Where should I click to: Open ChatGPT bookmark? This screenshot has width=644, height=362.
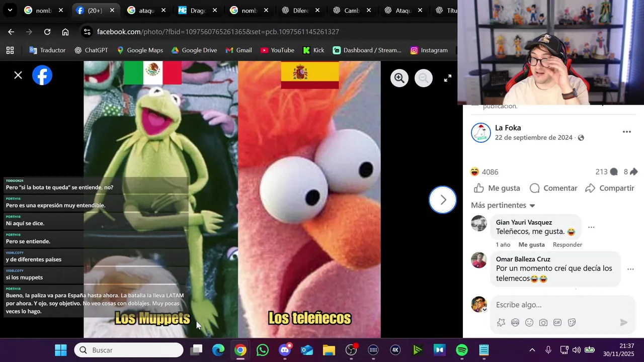(91, 50)
